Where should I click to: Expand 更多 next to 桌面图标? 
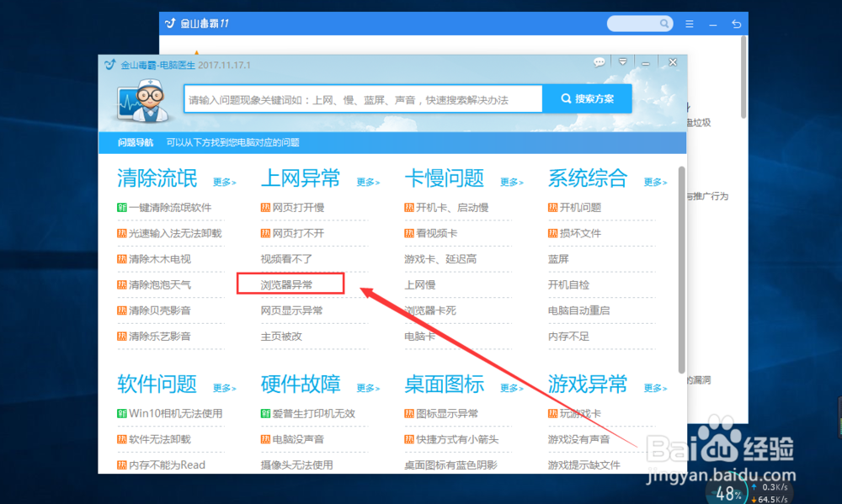click(512, 388)
